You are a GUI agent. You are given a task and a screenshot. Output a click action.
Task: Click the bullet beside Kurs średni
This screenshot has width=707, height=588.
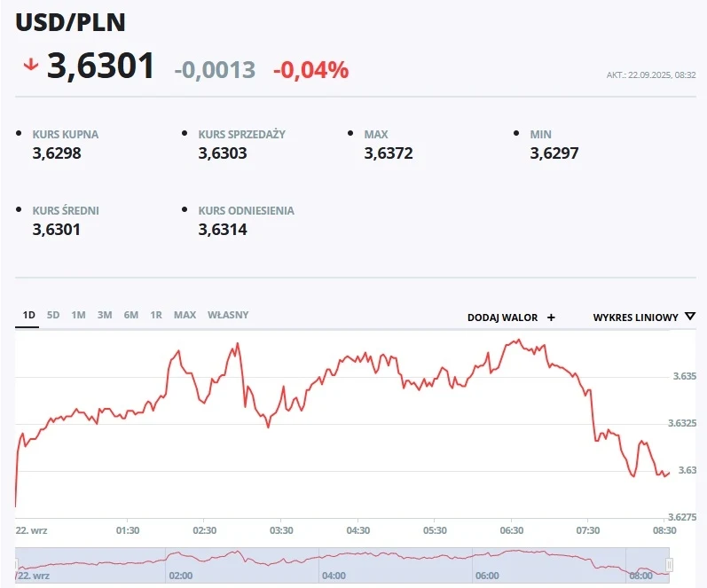(x=20, y=210)
